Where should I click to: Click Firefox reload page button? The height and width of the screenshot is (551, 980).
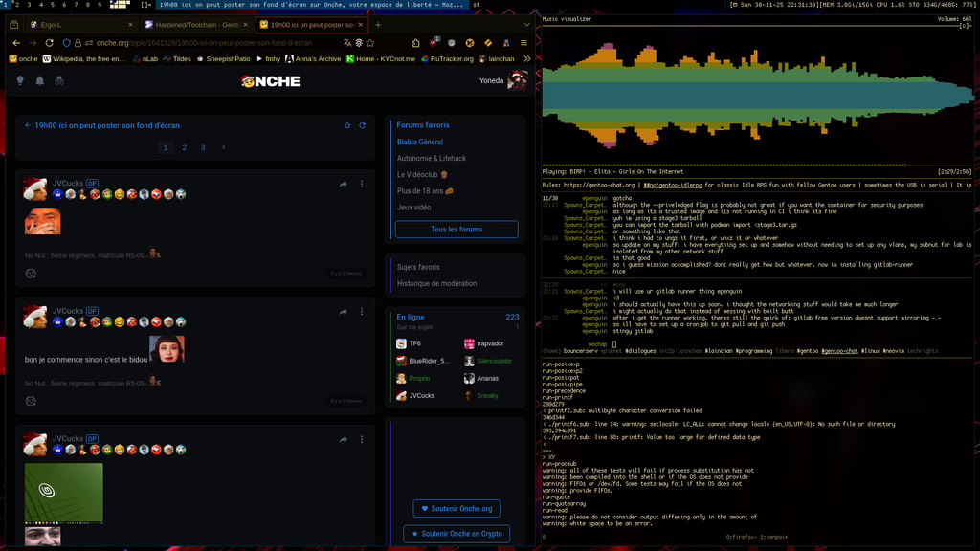coord(49,43)
